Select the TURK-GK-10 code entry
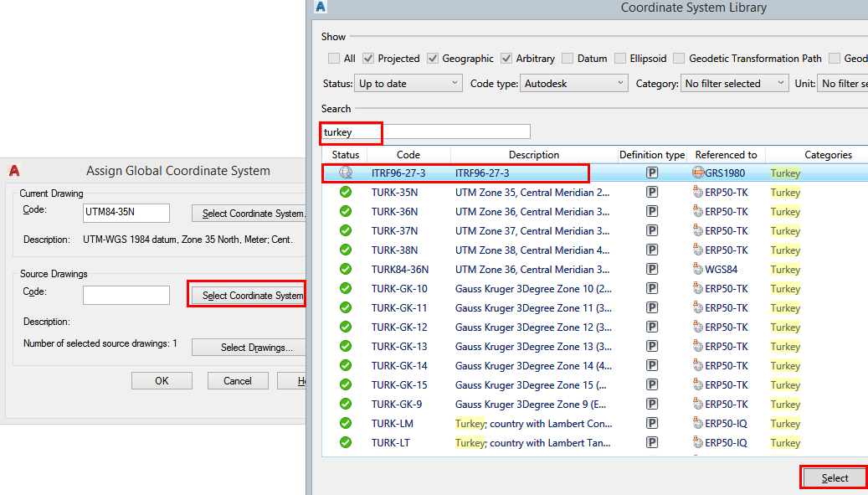Image resolution: width=868 pixels, height=495 pixels. tap(399, 289)
